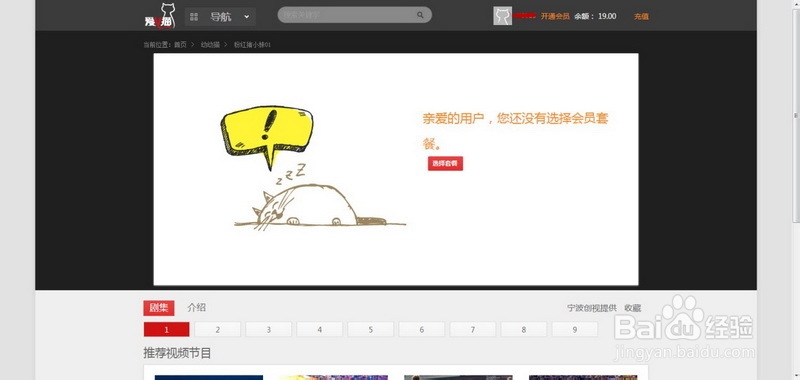
Task: Switch to the 介绍 tab
Action: tap(196, 308)
